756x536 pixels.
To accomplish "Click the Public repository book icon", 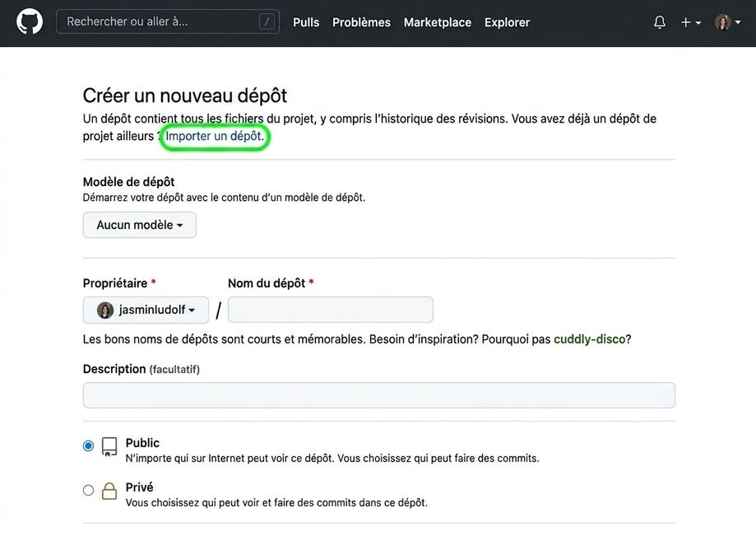I will coord(109,447).
